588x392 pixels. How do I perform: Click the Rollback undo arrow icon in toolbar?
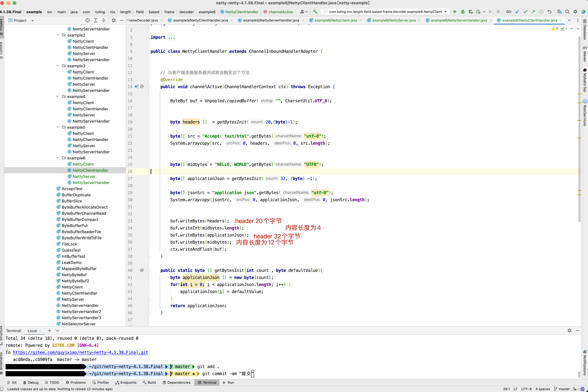[x=549, y=12]
